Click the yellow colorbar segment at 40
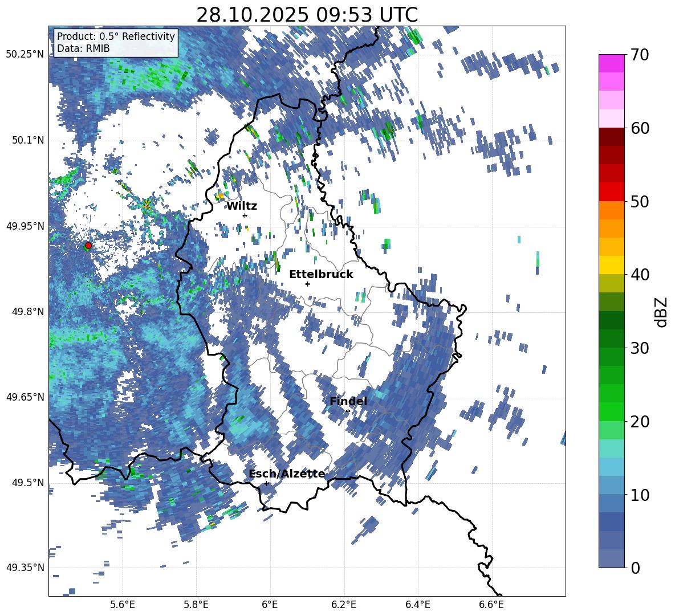This screenshot has width=675, height=616. point(612,265)
